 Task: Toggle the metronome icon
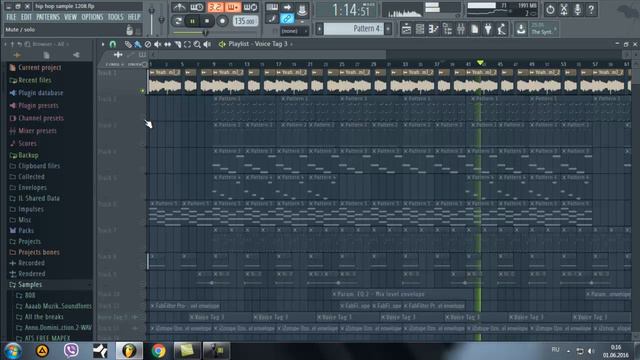(179, 7)
